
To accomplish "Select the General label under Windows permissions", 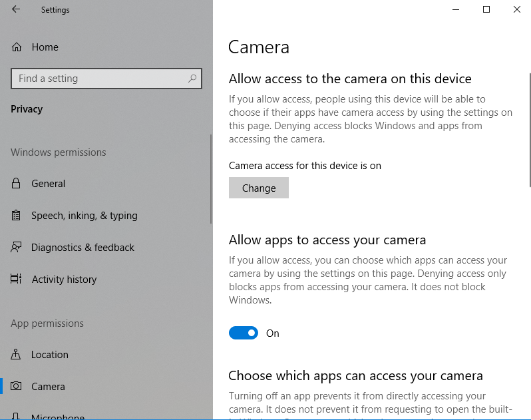I will [48, 184].
